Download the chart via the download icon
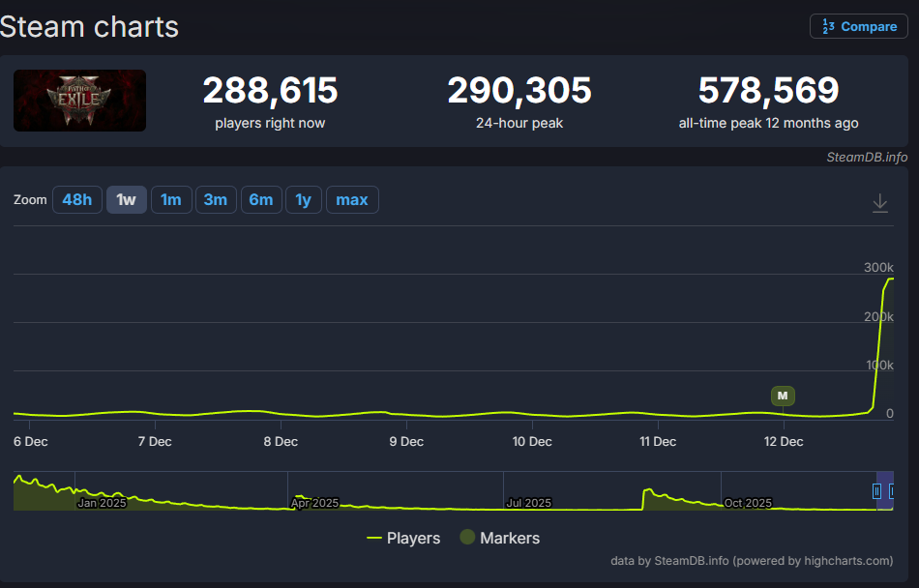This screenshot has width=919, height=588. [879, 203]
